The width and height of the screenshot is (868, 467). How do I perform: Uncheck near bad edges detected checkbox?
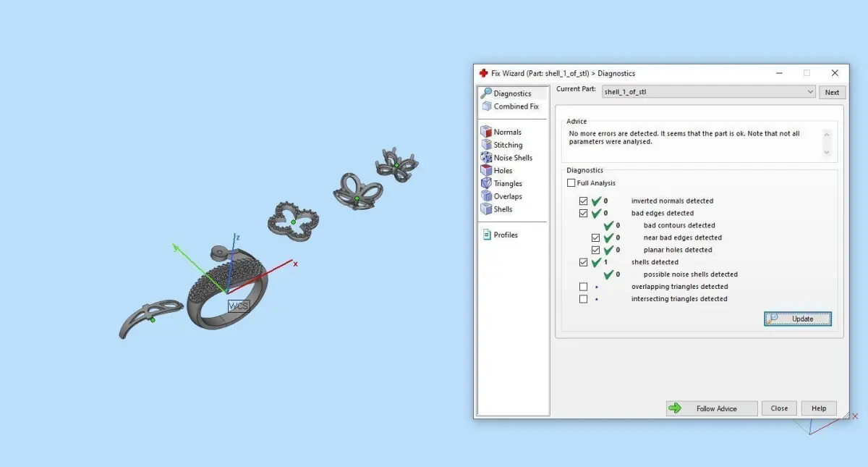[595, 237]
